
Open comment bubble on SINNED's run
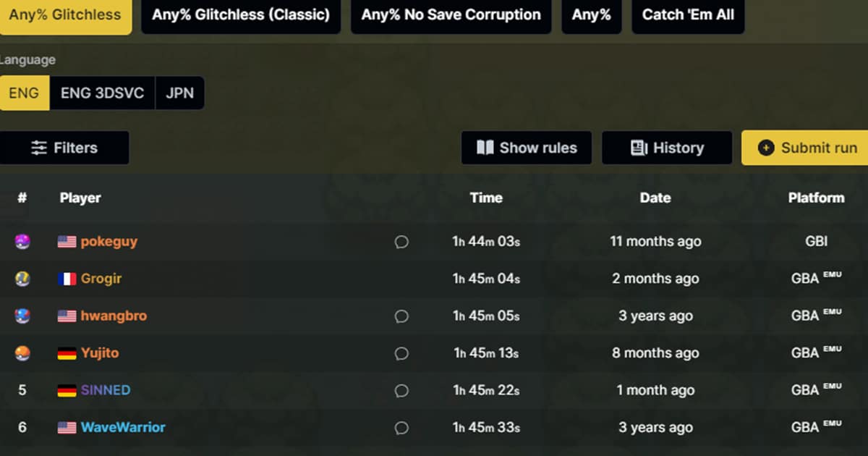click(x=401, y=391)
